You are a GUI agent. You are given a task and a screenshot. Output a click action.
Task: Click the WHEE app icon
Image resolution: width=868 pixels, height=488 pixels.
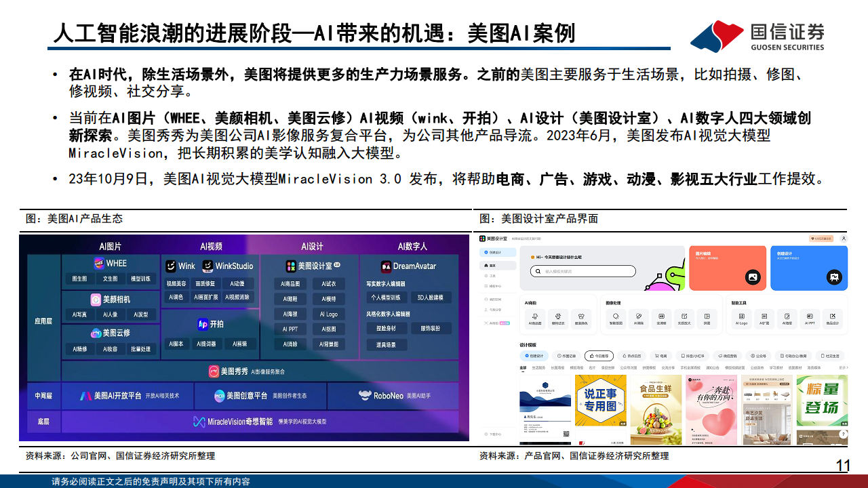pos(99,264)
